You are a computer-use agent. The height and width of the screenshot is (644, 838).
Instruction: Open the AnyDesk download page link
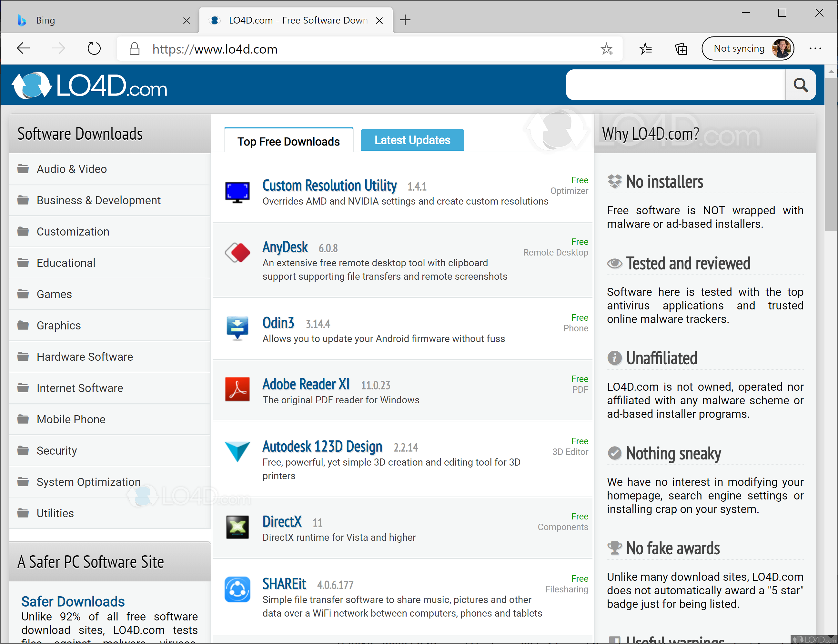pyautogui.click(x=285, y=247)
